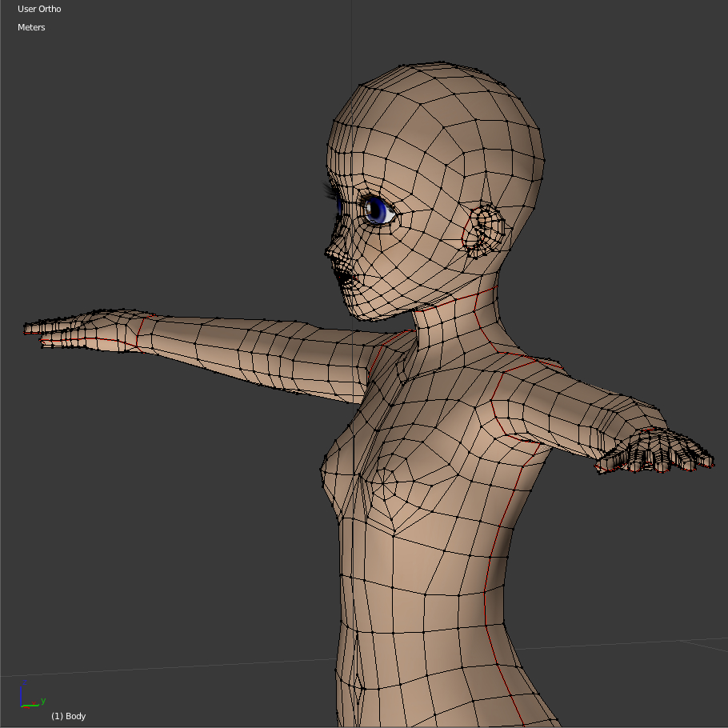Click the "(1) Body" object name label
Viewport: 728px width, 728px height.
coord(68,716)
